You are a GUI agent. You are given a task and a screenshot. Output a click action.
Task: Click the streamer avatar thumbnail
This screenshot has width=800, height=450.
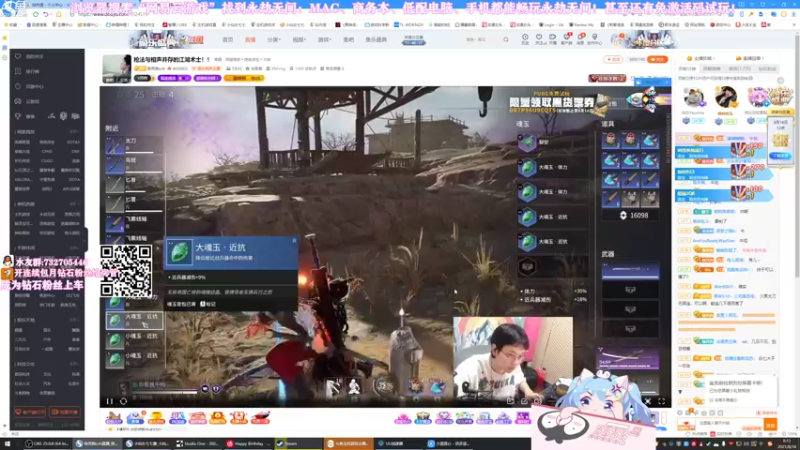tap(117, 68)
